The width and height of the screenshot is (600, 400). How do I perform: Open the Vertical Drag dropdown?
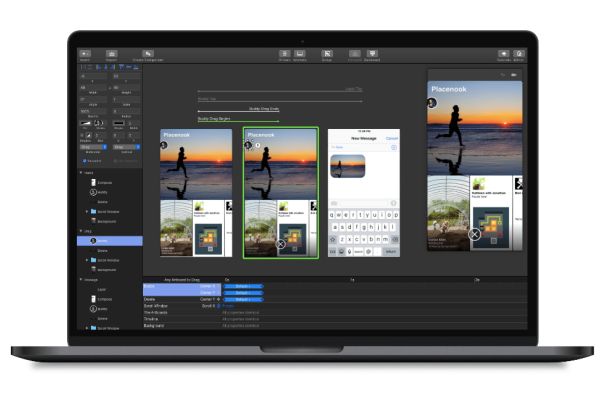126,147
